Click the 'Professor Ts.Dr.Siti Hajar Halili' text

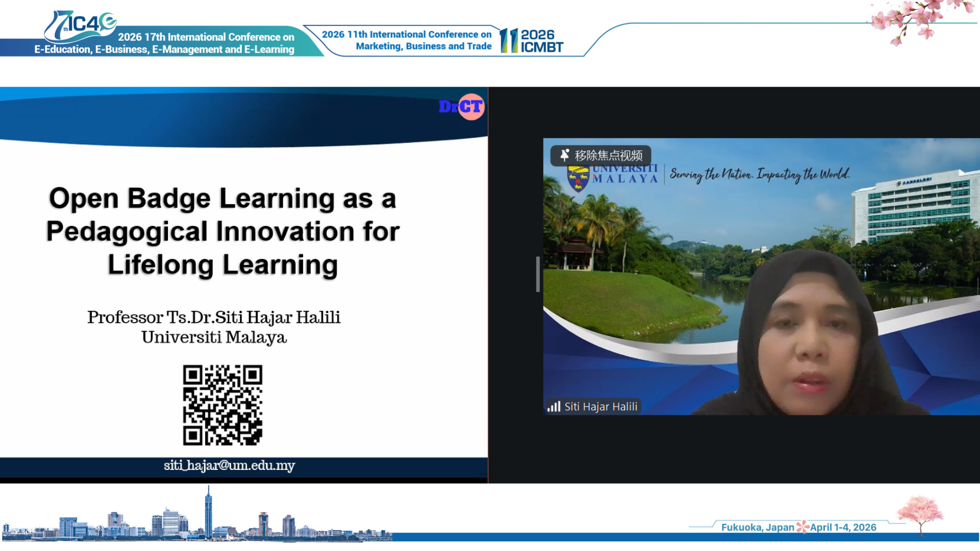[x=214, y=317]
